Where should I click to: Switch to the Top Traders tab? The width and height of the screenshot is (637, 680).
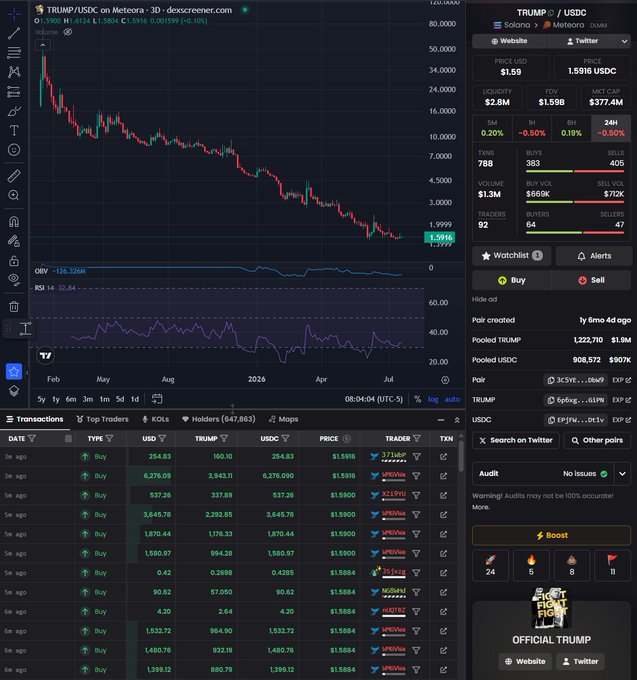[102, 419]
